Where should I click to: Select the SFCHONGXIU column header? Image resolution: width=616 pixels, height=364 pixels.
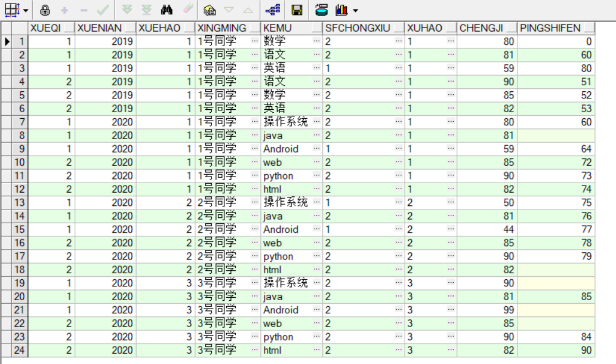click(x=364, y=28)
